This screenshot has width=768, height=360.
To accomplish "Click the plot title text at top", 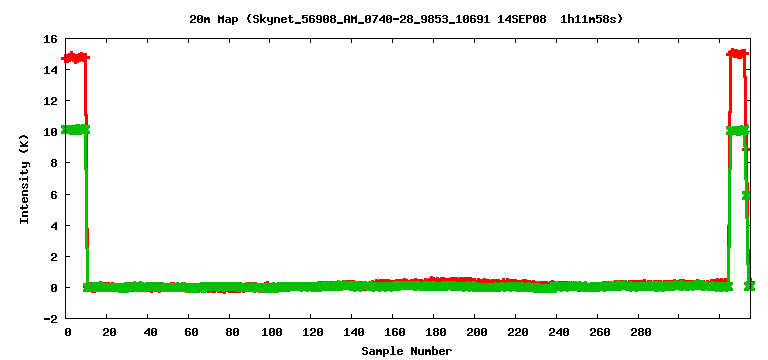I will (x=406, y=20).
